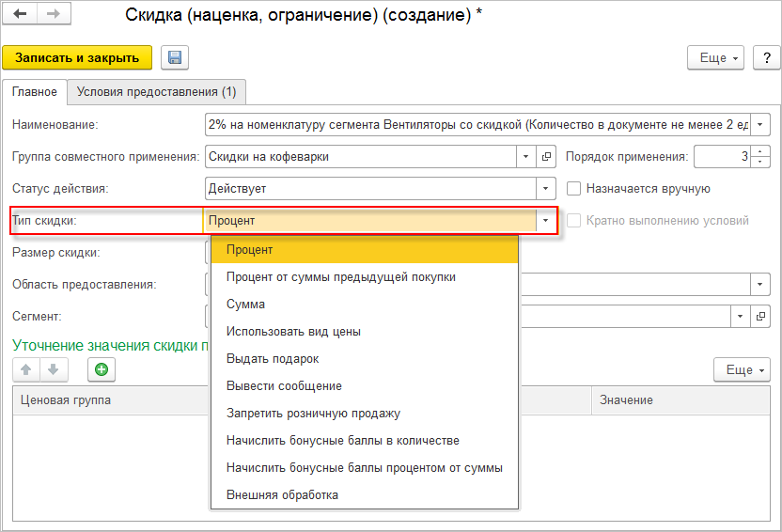Click the green add row icon
Viewport: 782px width, 532px height.
(102, 369)
